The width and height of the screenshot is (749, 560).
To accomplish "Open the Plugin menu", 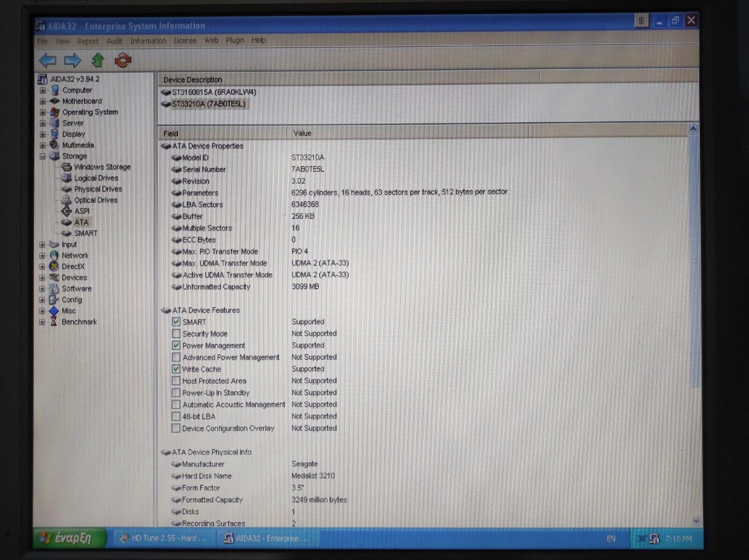I will point(235,40).
